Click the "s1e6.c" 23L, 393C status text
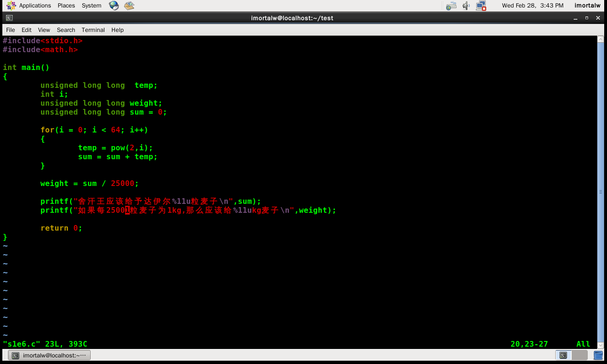Viewport: 607px width, 364px height. pyautogui.click(x=45, y=344)
